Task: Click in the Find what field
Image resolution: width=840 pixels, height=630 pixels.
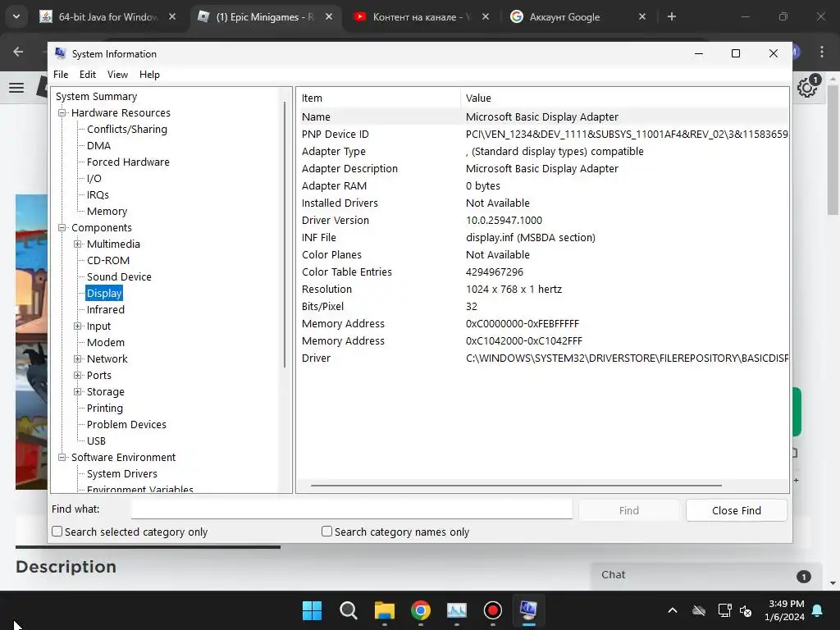Action: [351, 509]
